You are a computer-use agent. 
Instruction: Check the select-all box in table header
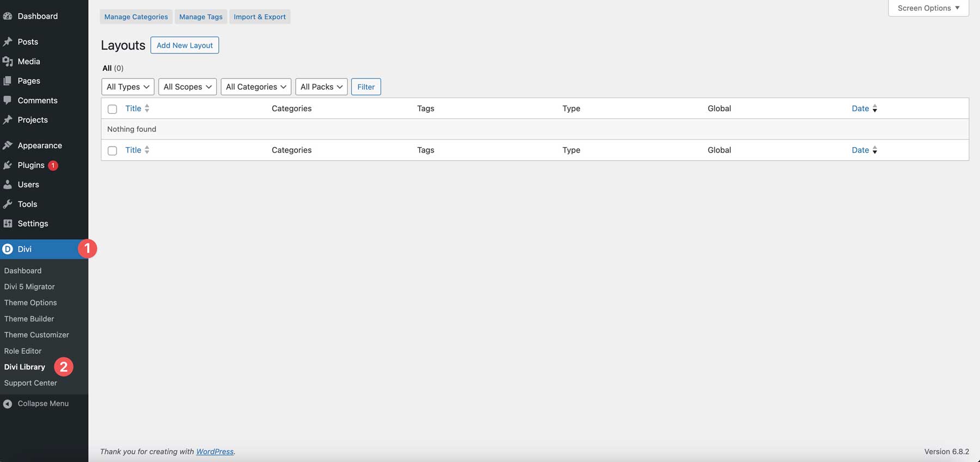[112, 109]
